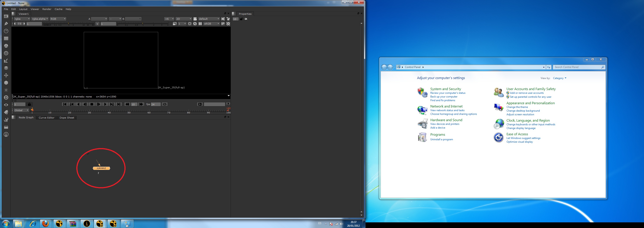This screenshot has width=644, height=228.
Task: Open the Channel nodes stacked bars menu
Action: 6,38
